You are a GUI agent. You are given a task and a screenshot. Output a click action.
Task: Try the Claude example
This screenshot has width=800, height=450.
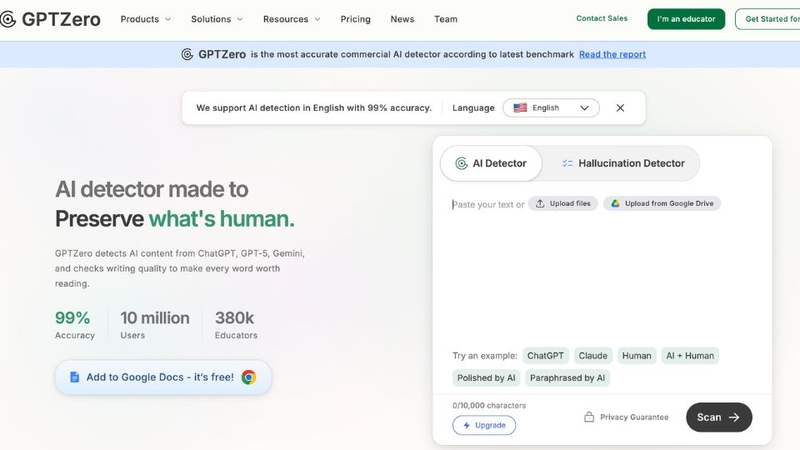click(593, 356)
